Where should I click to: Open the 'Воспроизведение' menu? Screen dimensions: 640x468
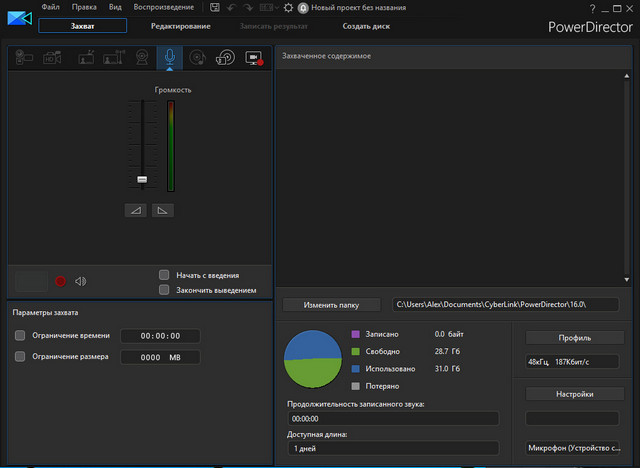pos(162,7)
